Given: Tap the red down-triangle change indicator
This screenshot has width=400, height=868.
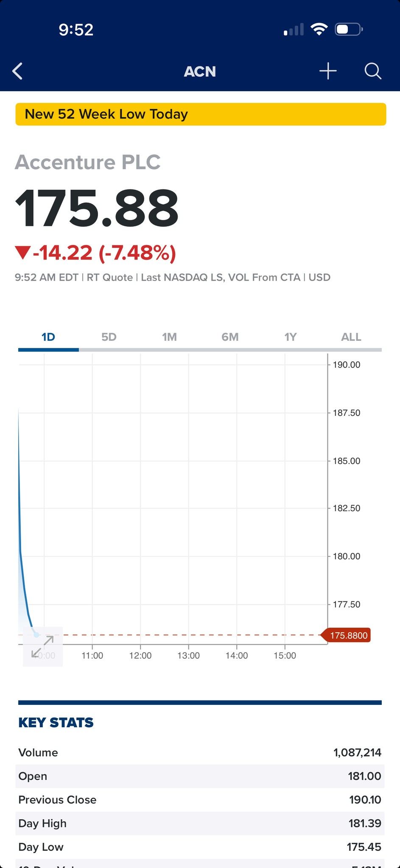Looking at the screenshot, I should pos(22,253).
